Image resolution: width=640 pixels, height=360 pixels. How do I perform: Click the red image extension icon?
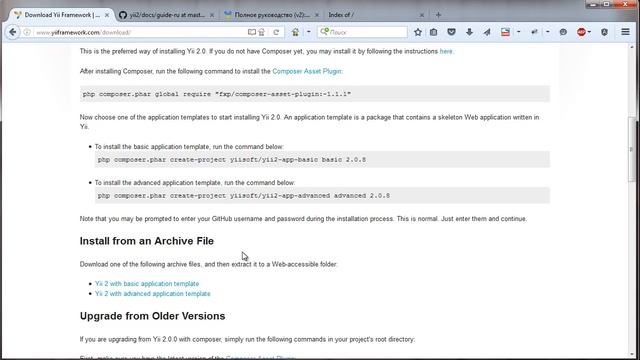click(x=505, y=32)
